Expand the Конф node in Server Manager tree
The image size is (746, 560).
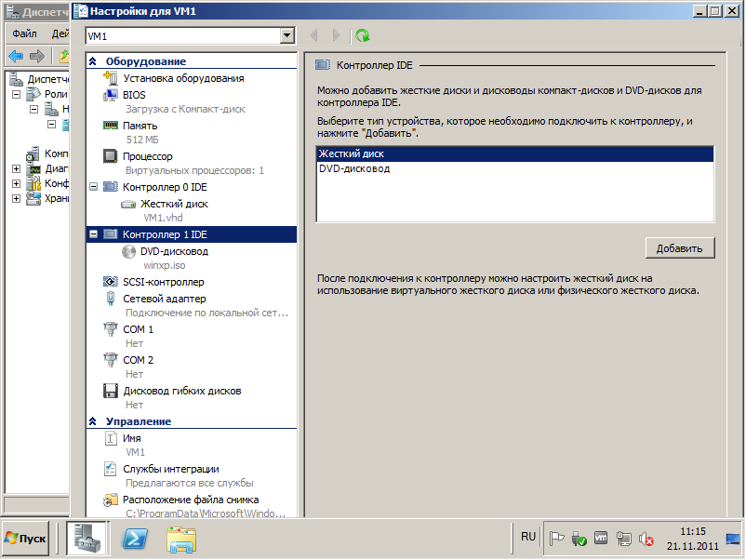point(16,183)
